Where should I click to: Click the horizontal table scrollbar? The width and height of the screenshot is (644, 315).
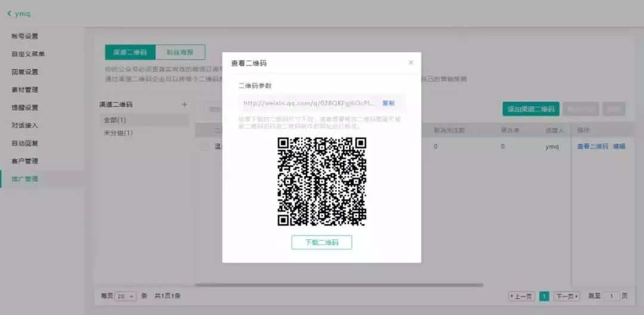(x=339, y=285)
